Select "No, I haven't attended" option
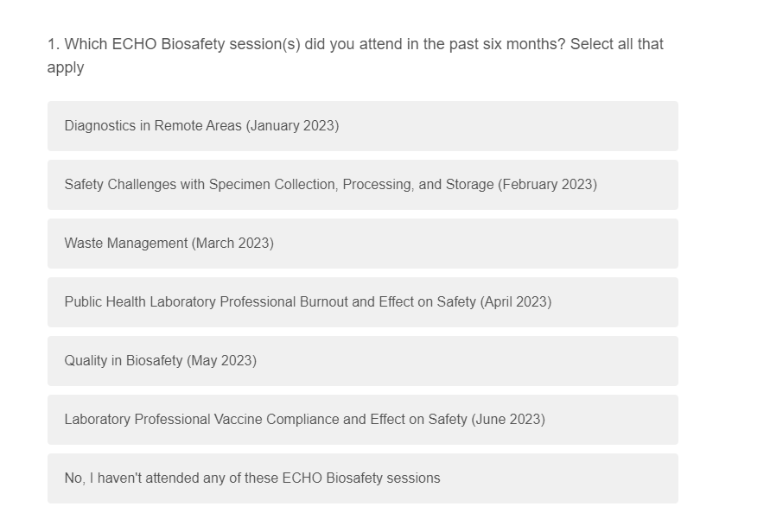The width and height of the screenshot is (770, 532). click(x=252, y=478)
